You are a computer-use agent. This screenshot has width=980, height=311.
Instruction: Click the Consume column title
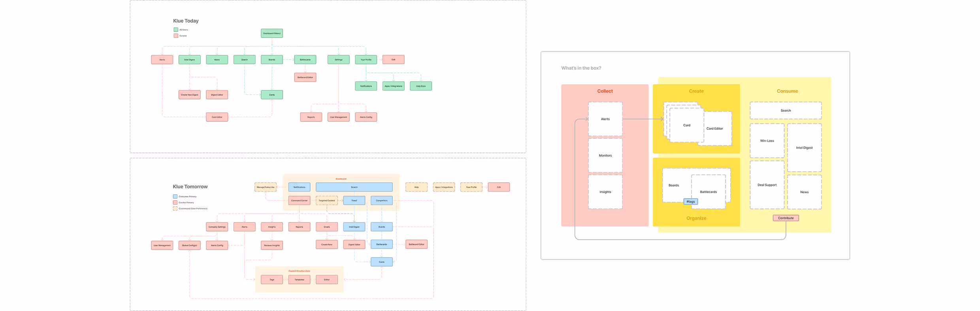pyautogui.click(x=787, y=91)
